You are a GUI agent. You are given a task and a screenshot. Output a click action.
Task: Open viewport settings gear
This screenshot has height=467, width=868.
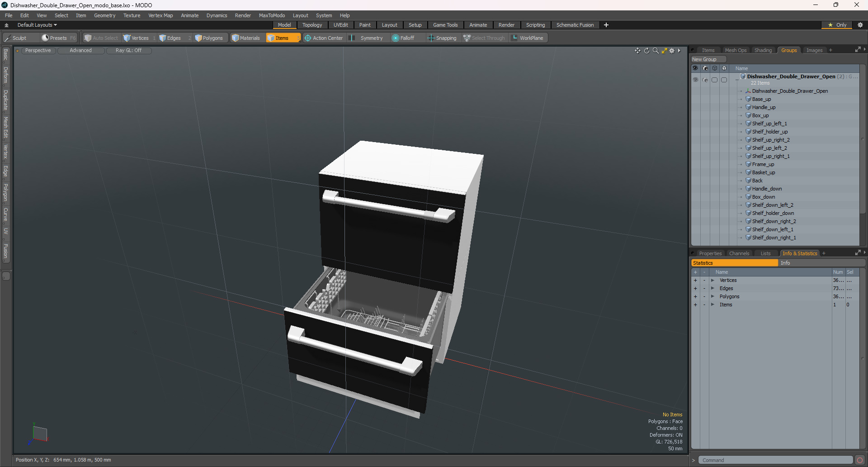[x=672, y=51]
